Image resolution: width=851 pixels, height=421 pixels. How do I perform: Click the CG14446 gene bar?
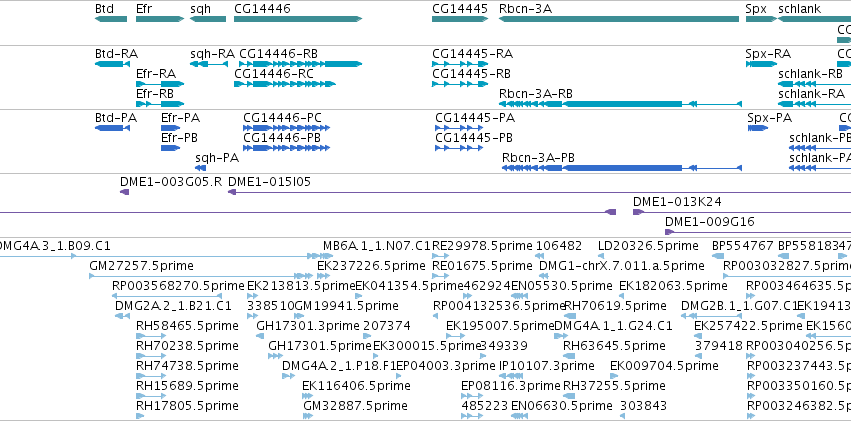pyautogui.click(x=298, y=19)
